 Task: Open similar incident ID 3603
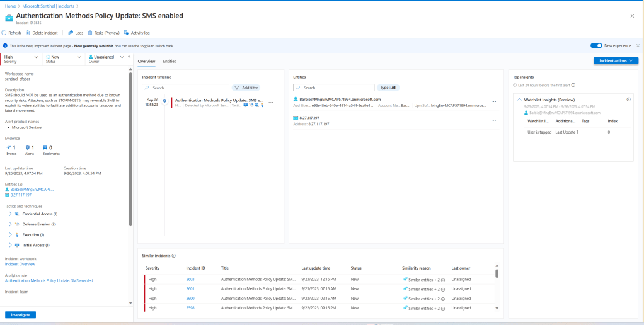[190, 279]
